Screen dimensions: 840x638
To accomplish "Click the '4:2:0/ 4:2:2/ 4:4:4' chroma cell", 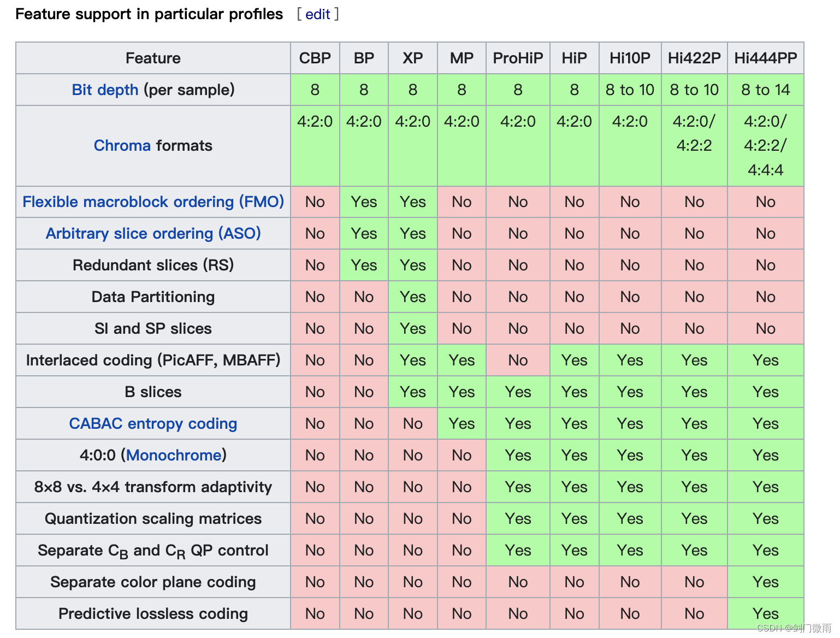I will tap(766, 146).
